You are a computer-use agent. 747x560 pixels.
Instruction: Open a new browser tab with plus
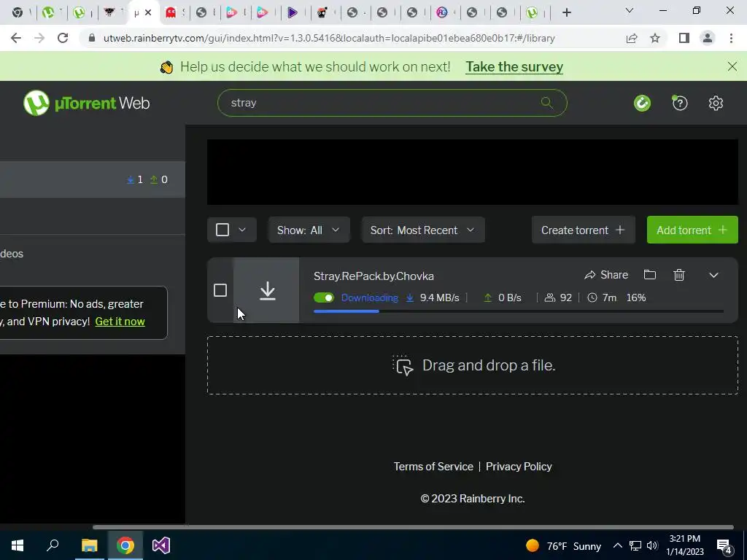[x=566, y=12]
